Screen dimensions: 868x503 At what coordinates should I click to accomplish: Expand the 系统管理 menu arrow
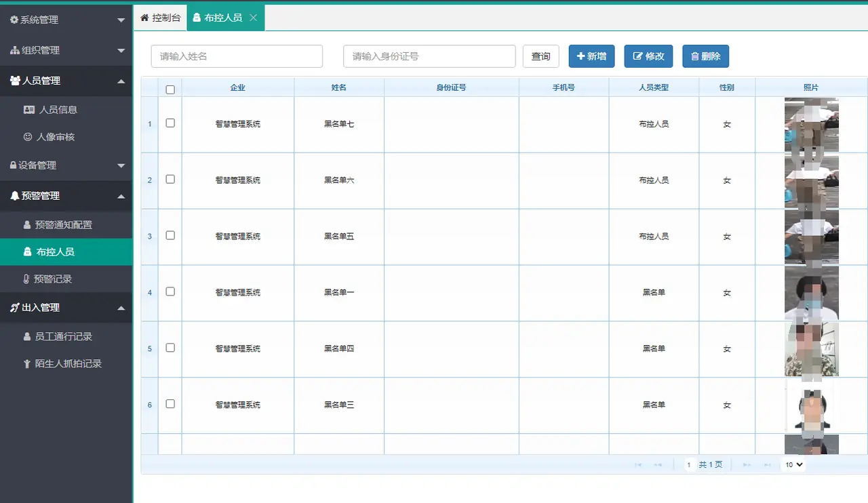[121, 20]
